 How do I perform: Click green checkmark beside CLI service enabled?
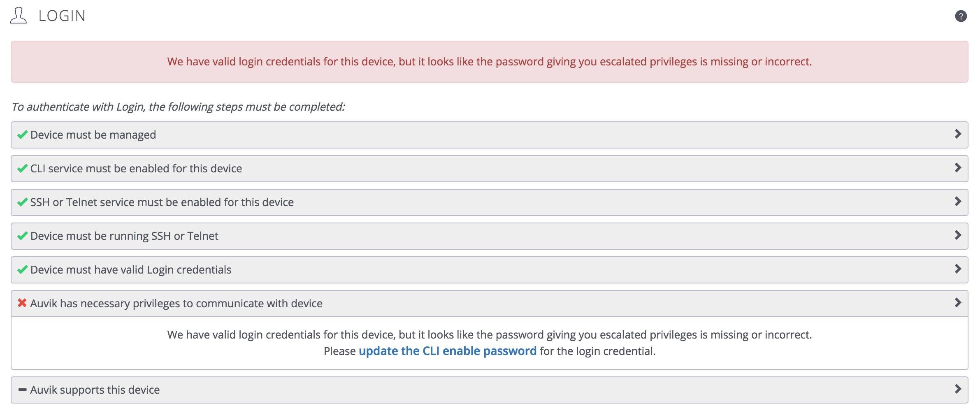click(x=23, y=168)
